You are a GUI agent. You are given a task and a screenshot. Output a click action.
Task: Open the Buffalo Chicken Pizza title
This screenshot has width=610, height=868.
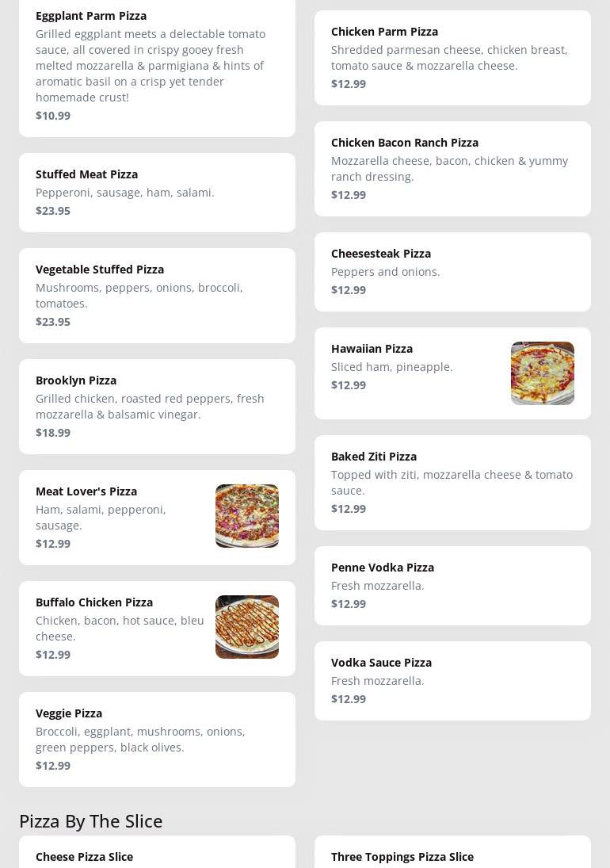tap(94, 602)
